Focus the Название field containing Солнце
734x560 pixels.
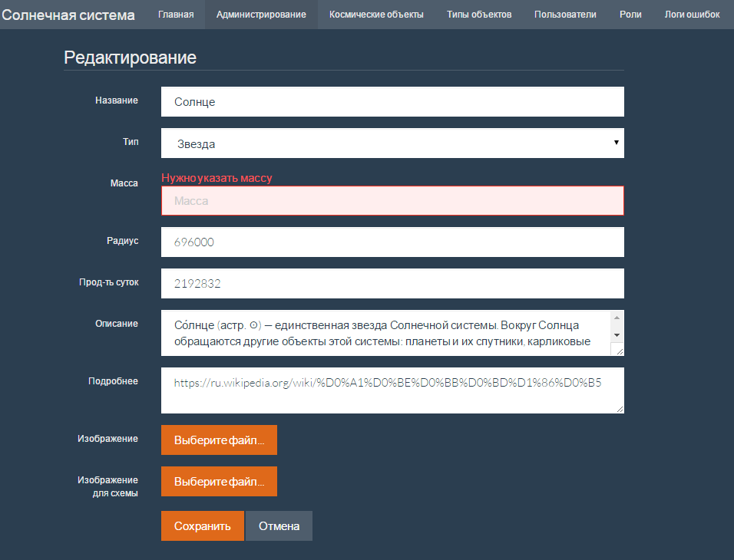(392, 101)
